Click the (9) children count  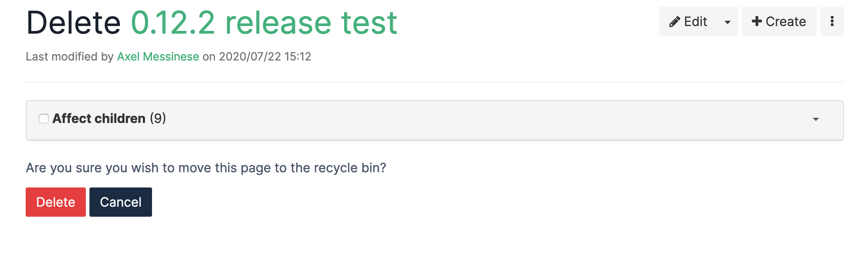pyautogui.click(x=158, y=119)
